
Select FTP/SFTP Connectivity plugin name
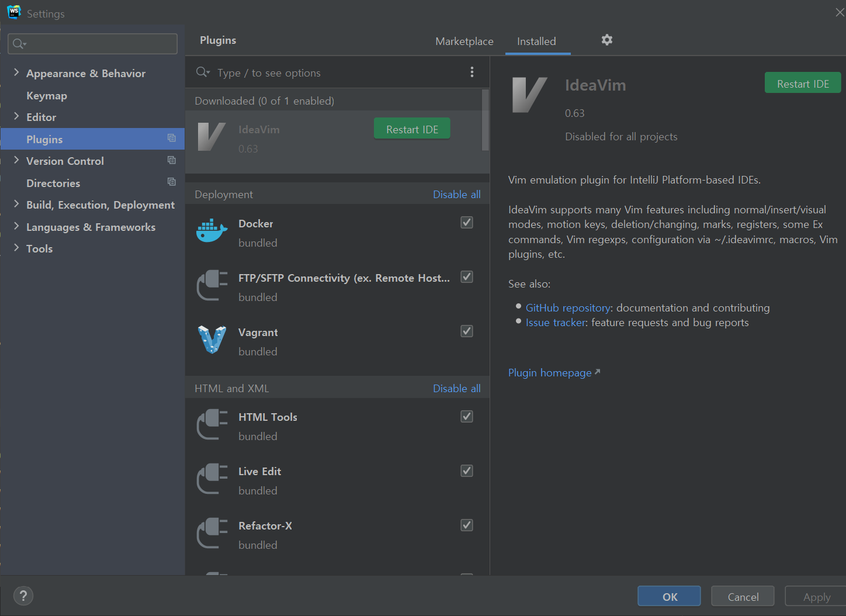[344, 278]
